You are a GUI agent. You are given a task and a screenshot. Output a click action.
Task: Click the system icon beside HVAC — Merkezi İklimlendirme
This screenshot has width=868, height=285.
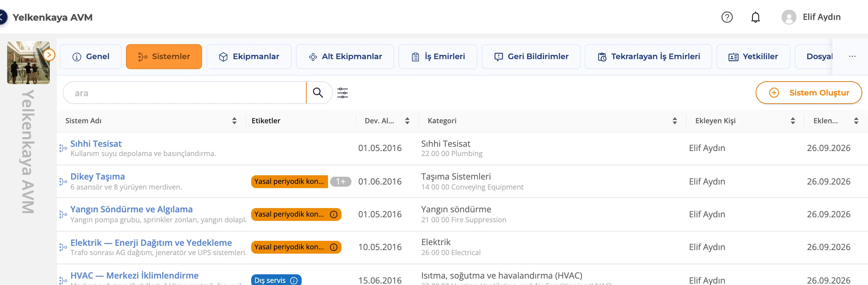click(63, 280)
